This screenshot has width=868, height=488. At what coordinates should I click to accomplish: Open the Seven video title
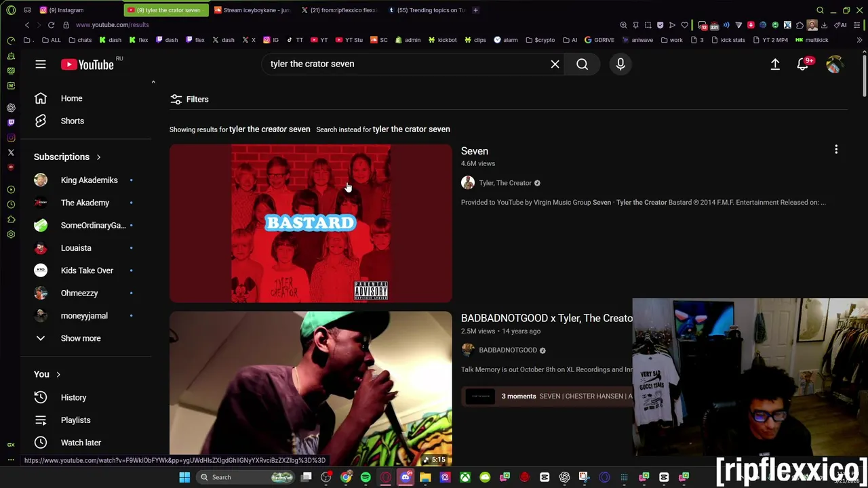point(475,151)
